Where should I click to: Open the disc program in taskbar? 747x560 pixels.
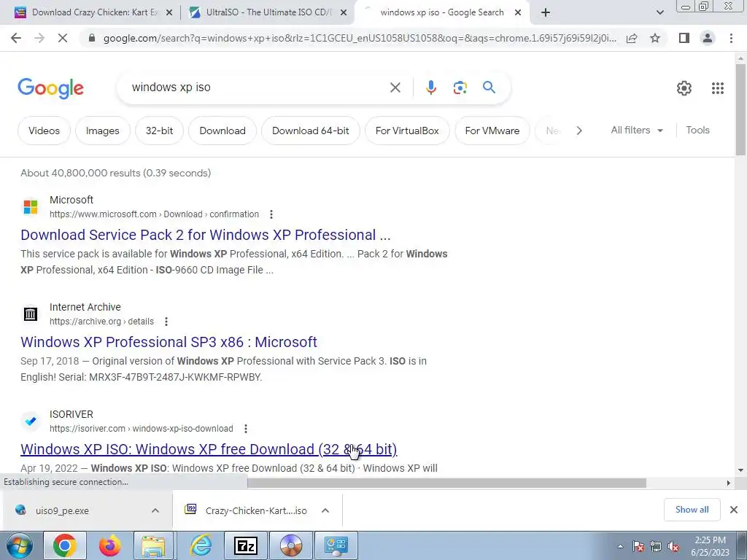(x=290, y=545)
